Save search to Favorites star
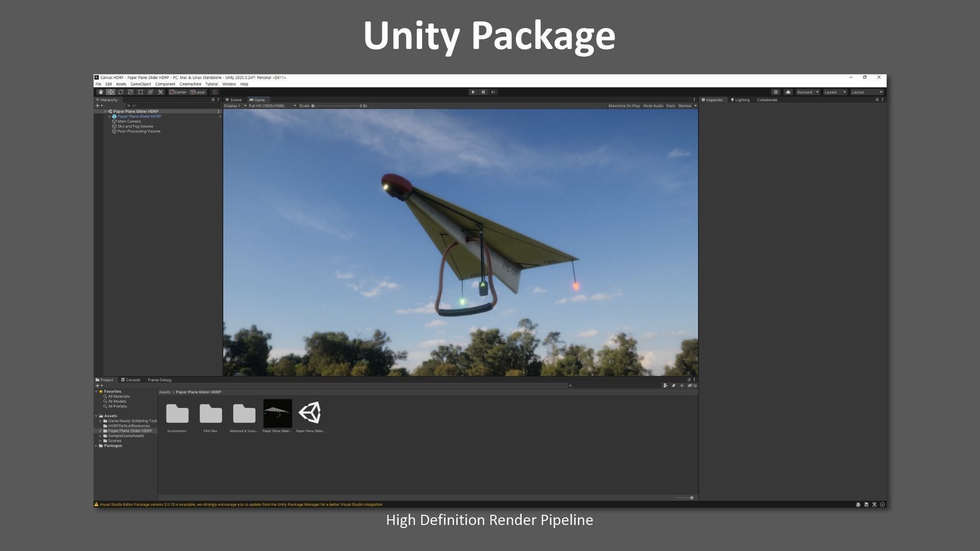The height and width of the screenshot is (551, 980). (682, 386)
